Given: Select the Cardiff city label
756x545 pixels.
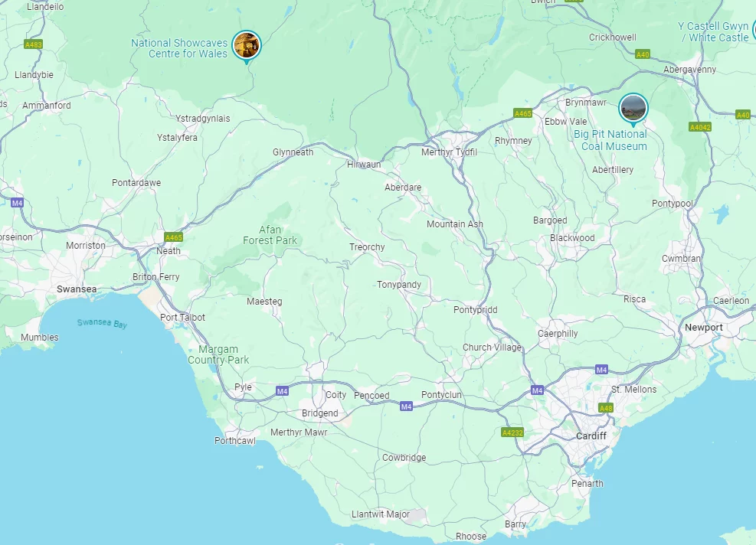Looking at the screenshot, I should (591, 436).
